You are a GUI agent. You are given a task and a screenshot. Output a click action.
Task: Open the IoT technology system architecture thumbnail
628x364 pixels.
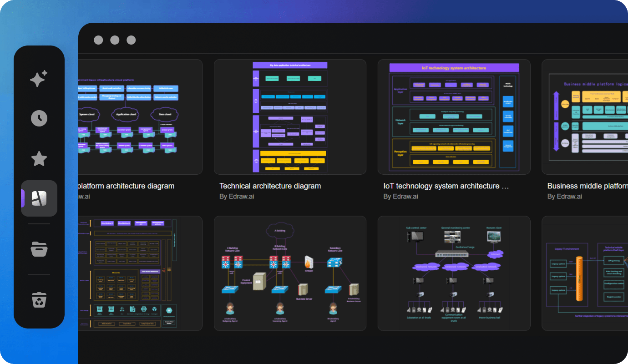[454, 117]
